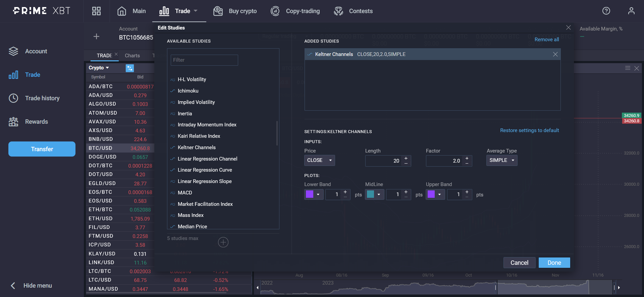Select the DOGE/USD symbol row

pos(120,157)
